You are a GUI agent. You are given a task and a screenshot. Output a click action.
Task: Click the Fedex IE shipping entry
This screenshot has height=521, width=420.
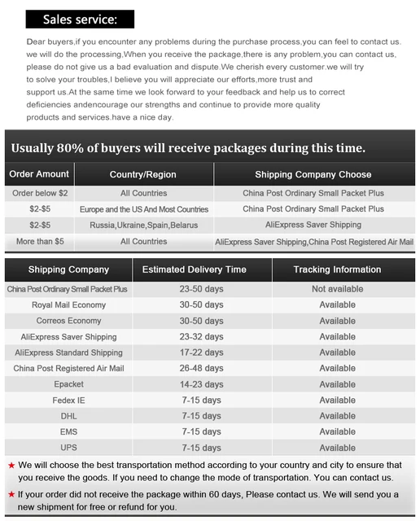pyautogui.click(x=68, y=401)
